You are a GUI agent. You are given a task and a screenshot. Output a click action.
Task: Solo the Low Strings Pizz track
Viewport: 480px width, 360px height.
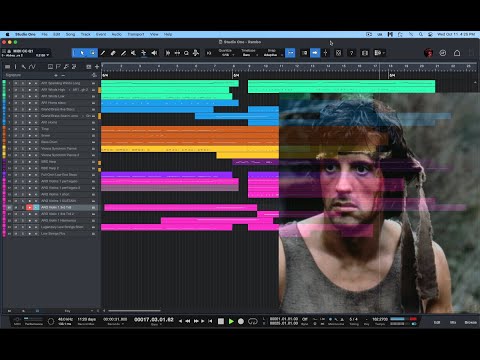(x=22, y=234)
